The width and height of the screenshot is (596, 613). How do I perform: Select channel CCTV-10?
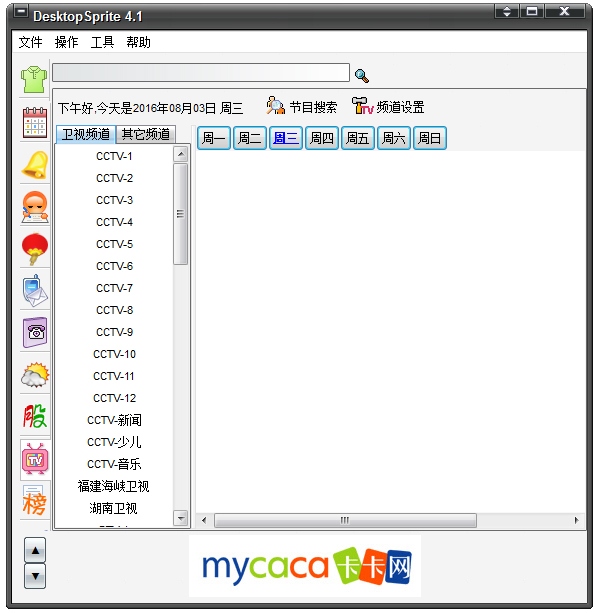tap(114, 354)
